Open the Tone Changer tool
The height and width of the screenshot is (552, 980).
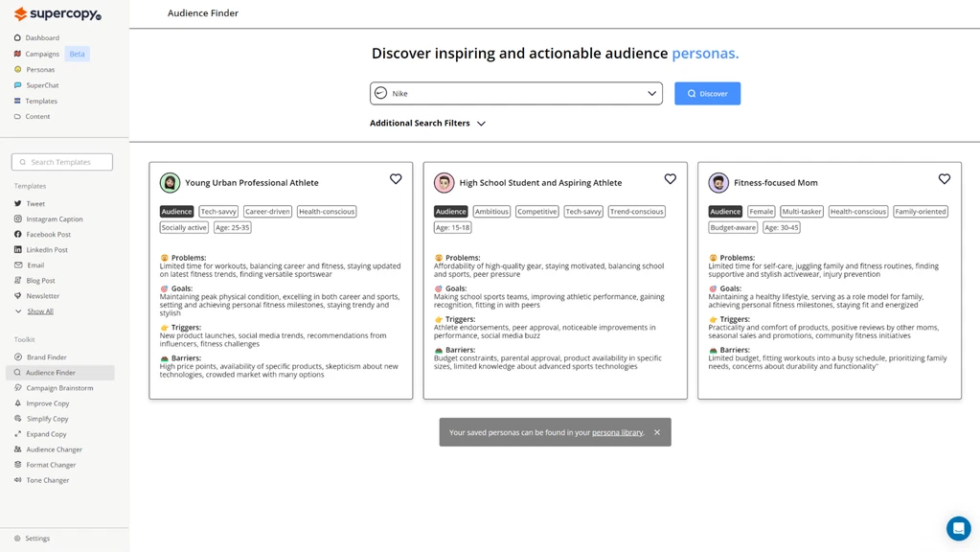click(47, 480)
